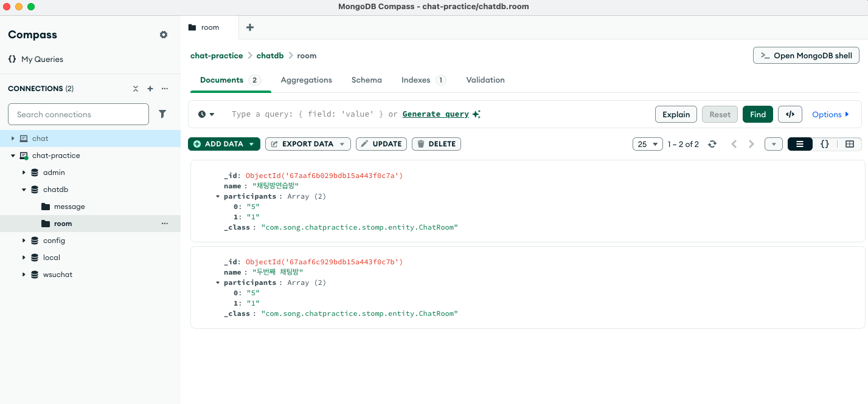Toggle query code export icon
The image size is (868, 404).
pyautogui.click(x=790, y=114)
